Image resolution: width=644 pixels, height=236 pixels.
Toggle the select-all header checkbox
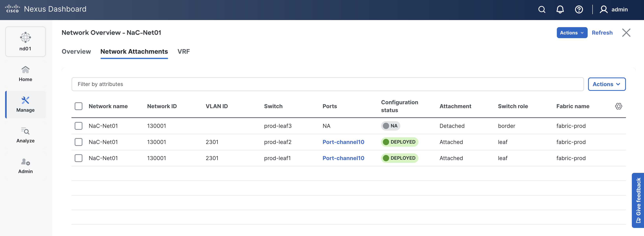coord(79,106)
